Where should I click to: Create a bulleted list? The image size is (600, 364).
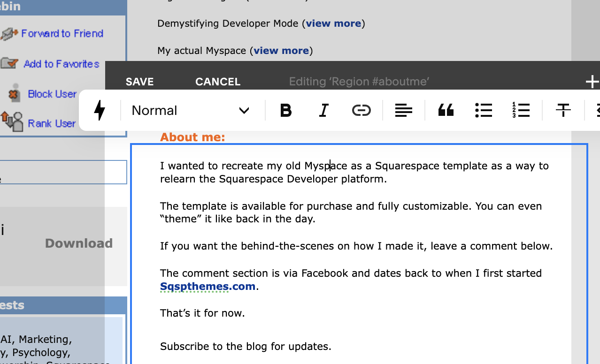(484, 111)
